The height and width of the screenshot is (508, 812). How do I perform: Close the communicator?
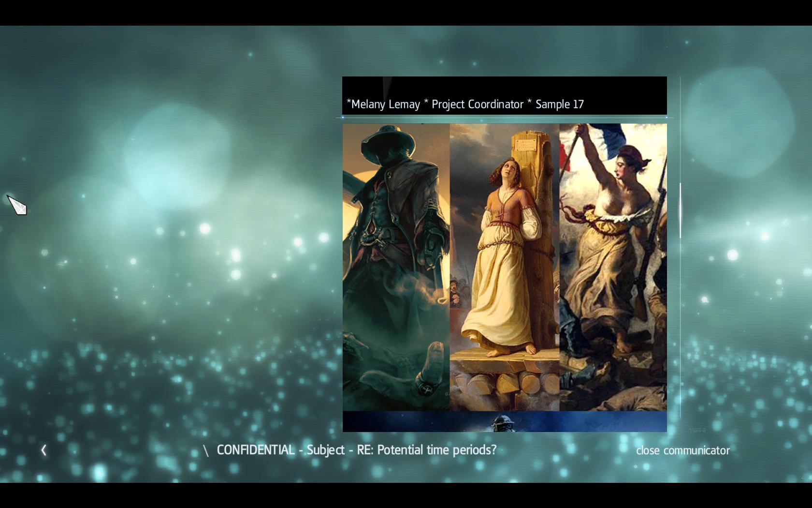click(x=682, y=450)
